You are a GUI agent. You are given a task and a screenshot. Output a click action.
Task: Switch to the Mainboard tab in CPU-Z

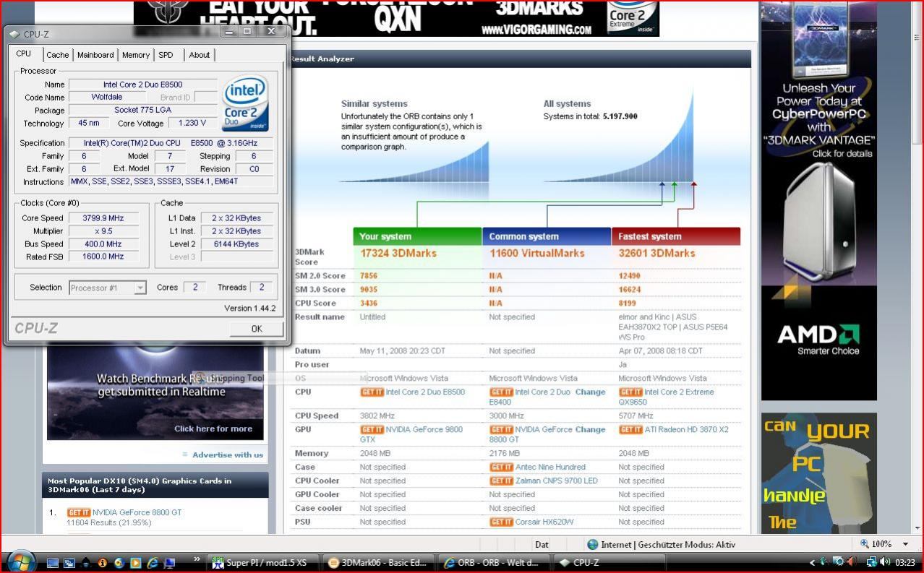[95, 55]
